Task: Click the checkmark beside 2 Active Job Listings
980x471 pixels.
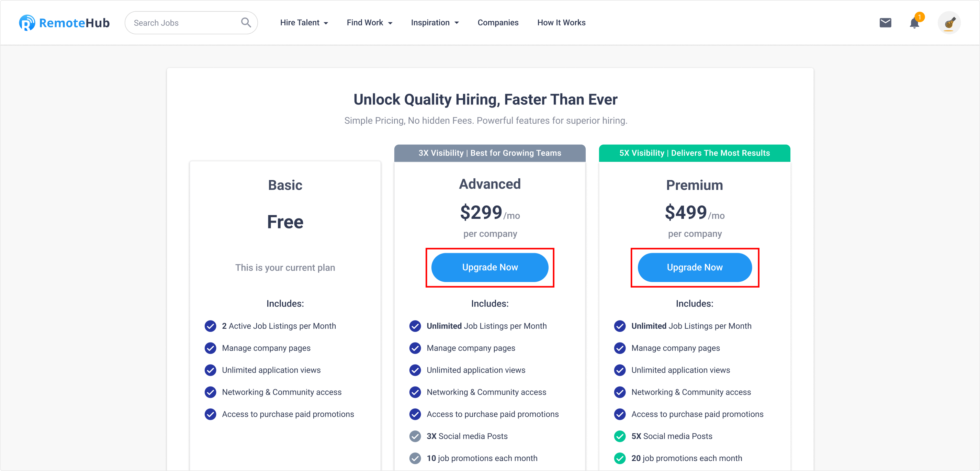Action: (x=210, y=326)
